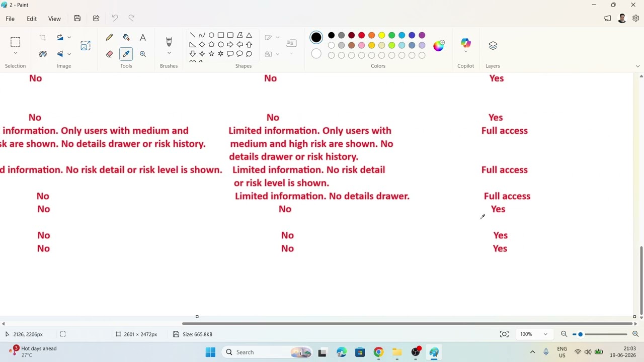
Task: Open Paint settings gear
Action: [x=636, y=19]
